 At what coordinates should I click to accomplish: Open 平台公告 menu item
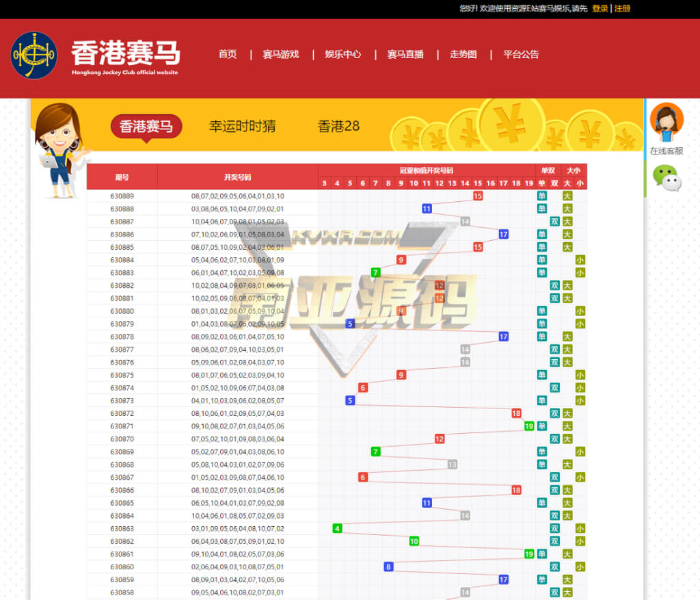tap(521, 54)
